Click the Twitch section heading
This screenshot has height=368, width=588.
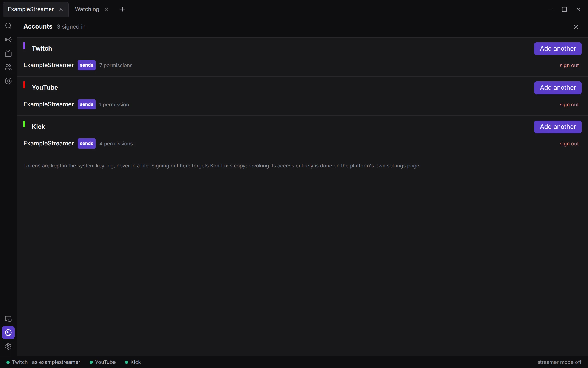tap(42, 49)
